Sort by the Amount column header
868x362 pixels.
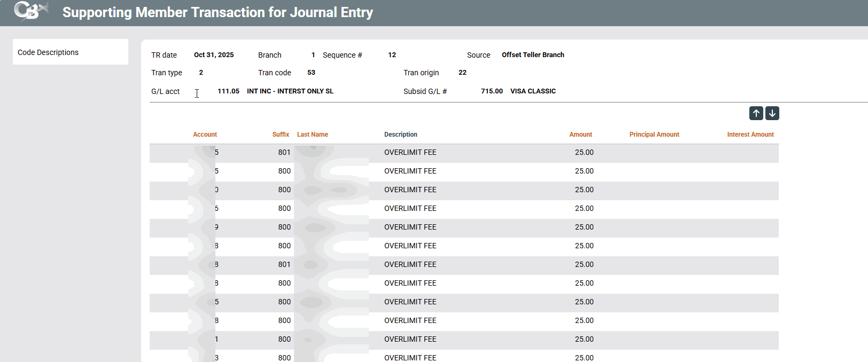tap(580, 135)
